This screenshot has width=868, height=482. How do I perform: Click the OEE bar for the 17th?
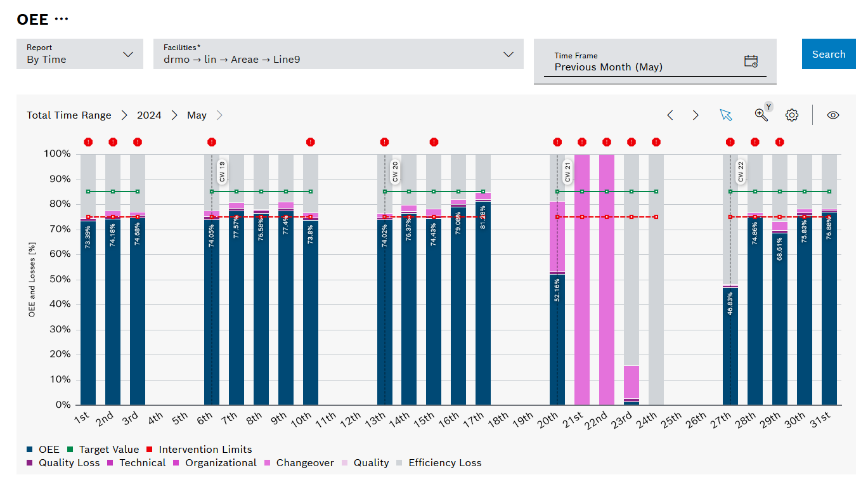point(483,304)
